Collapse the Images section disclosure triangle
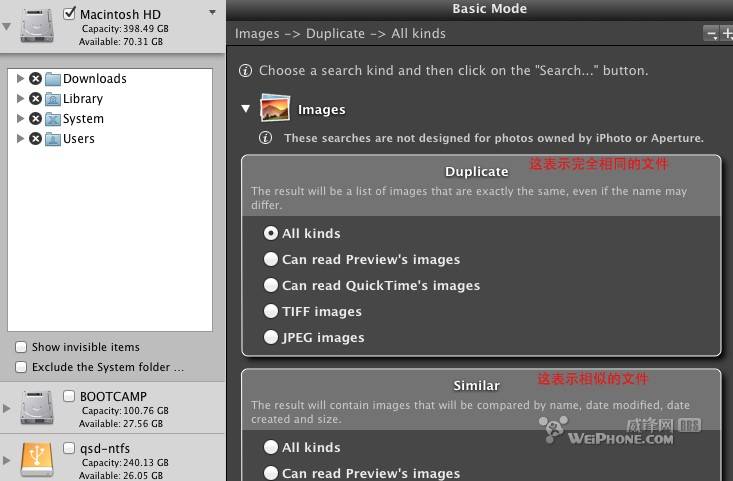 pos(245,109)
